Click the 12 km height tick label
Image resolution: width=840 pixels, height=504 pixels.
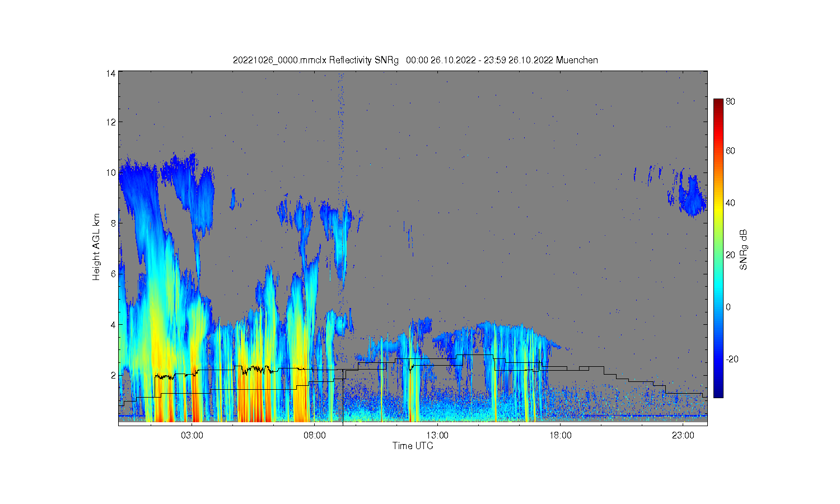pyautogui.click(x=111, y=122)
